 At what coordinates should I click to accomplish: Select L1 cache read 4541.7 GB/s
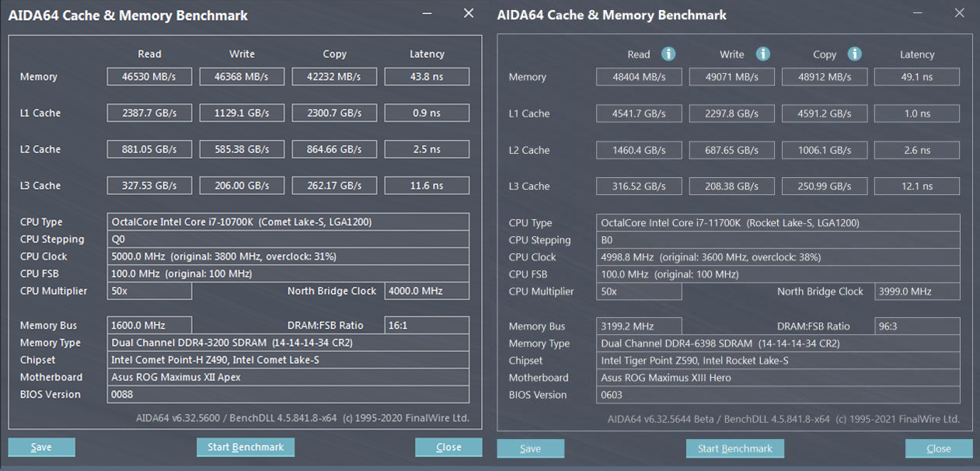click(x=639, y=113)
